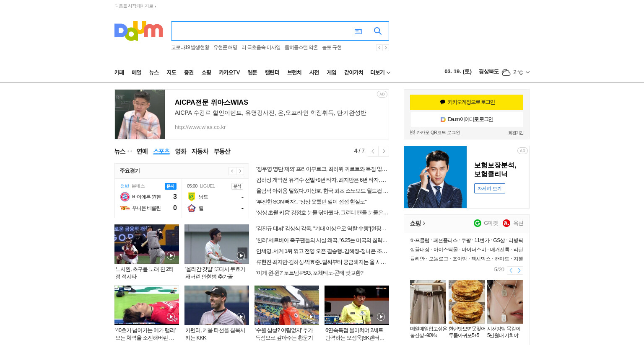Viewport: 644px width, 345px height.
Task: Show next major matches
Action: coord(240,171)
